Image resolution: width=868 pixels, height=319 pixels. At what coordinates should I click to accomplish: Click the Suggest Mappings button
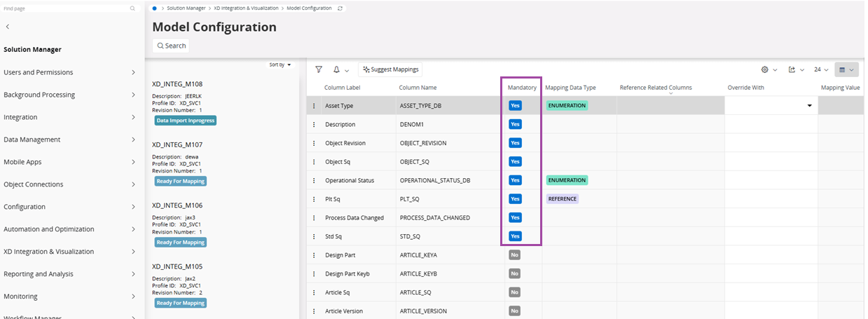coord(390,69)
